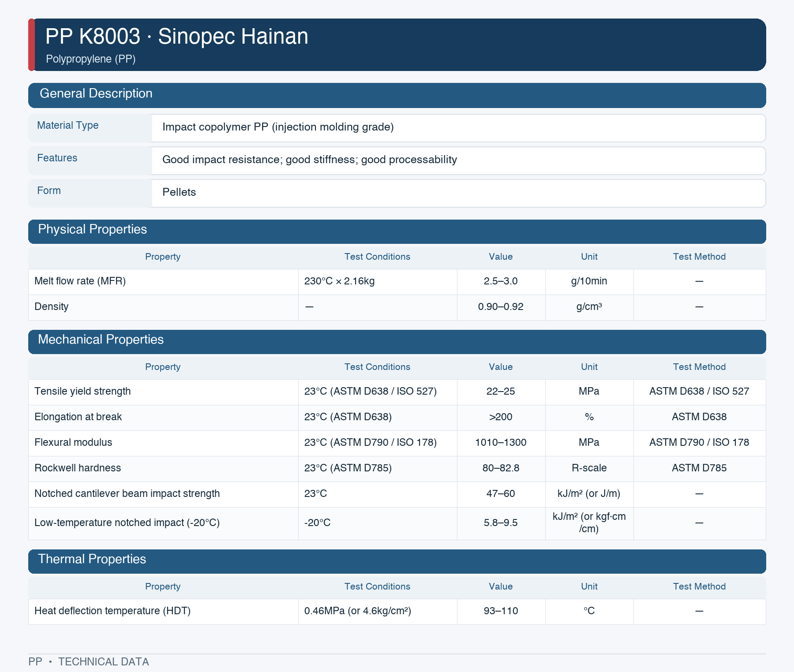Click the 'Form' label
Viewport: 794px width, 672px height.
(49, 190)
